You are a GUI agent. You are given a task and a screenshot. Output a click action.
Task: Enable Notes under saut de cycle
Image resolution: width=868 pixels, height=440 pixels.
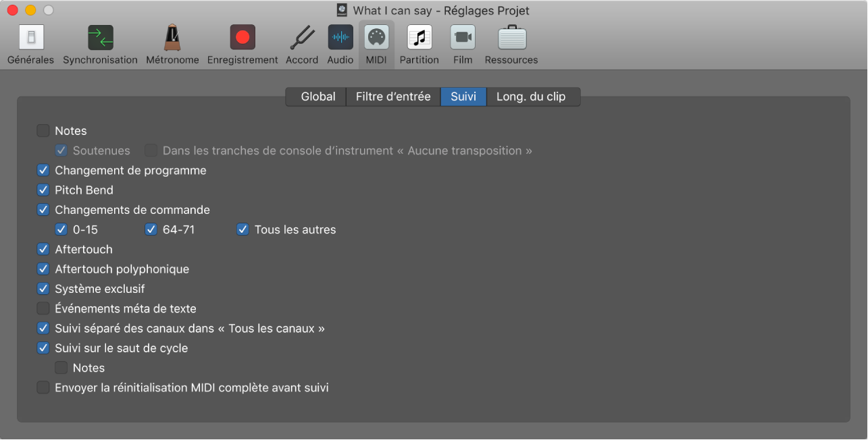point(61,368)
